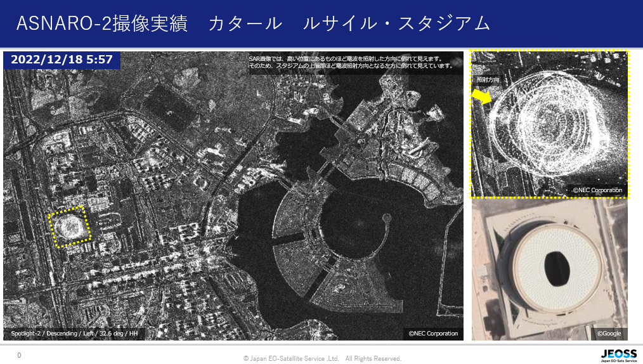Image resolution: width=643 pixels, height=364 pixels.
Task: Click the ルサイル・スタジアム text in the title
Action: [x=397, y=23]
